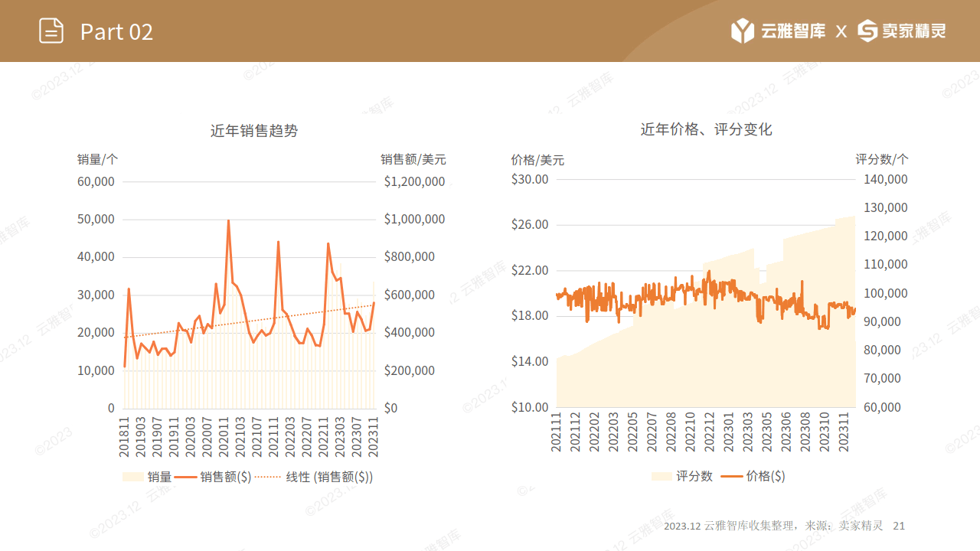Click the $400,000 axis value
This screenshot has width=980, height=551.
click(x=409, y=332)
